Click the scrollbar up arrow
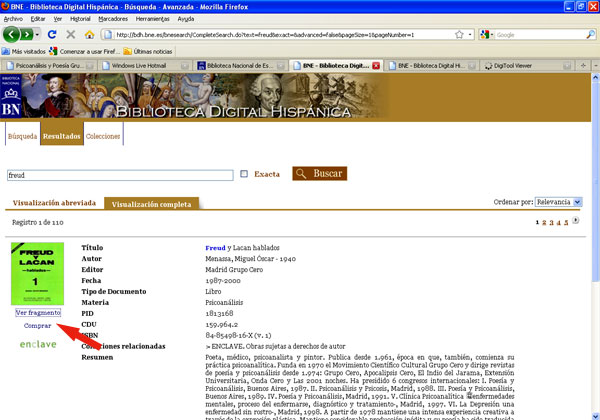This screenshot has width=600, height=420. click(595, 77)
